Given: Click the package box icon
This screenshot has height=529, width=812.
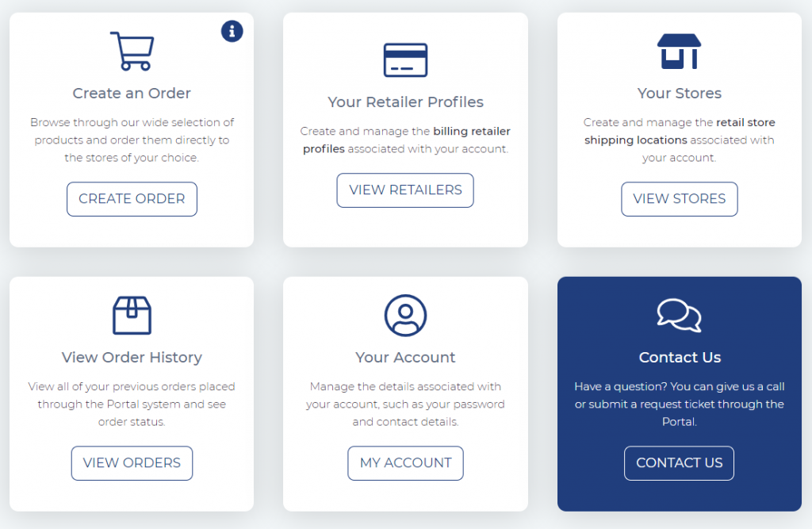Looking at the screenshot, I should tap(132, 315).
